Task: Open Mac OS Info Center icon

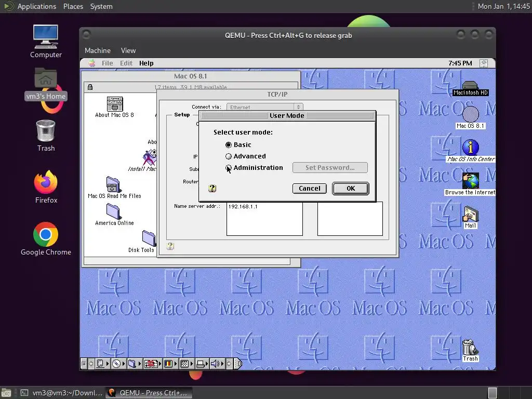Action: pos(471,151)
